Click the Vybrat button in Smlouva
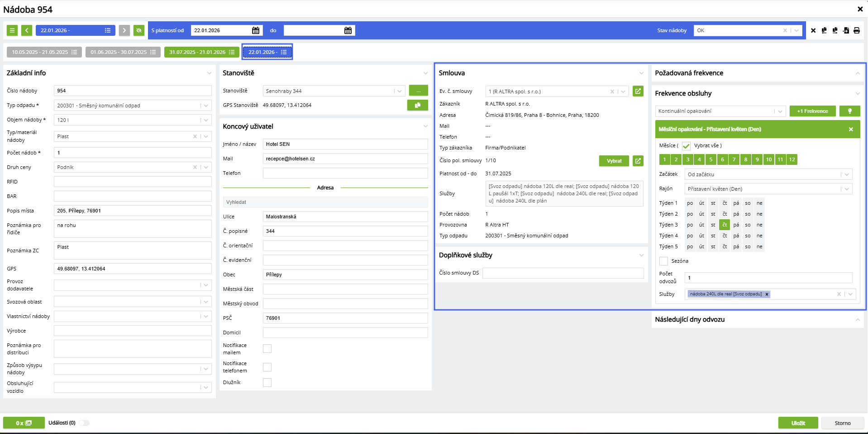This screenshot has width=868, height=434. pyautogui.click(x=614, y=161)
